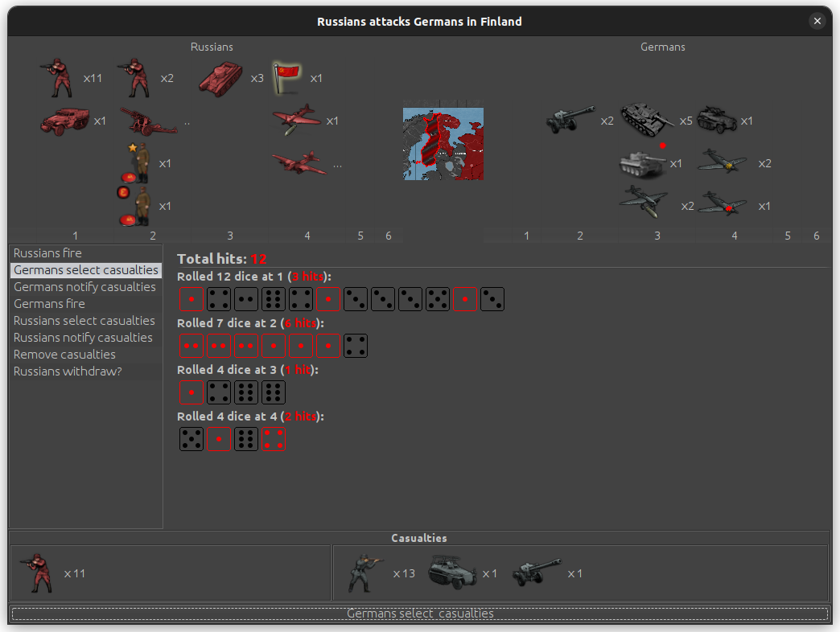840x632 pixels.
Task: Click the German artillery x2 defender icon
Action: click(x=570, y=121)
